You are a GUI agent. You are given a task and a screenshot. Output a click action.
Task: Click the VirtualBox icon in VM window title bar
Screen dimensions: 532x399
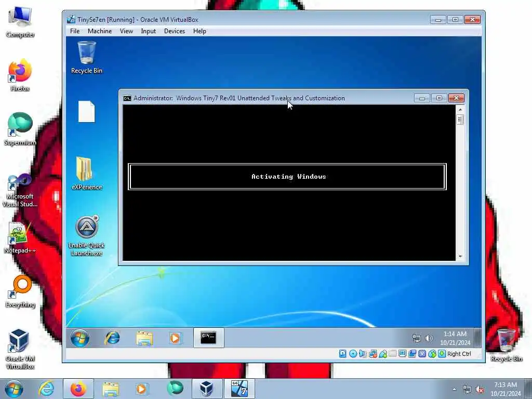coord(71,20)
